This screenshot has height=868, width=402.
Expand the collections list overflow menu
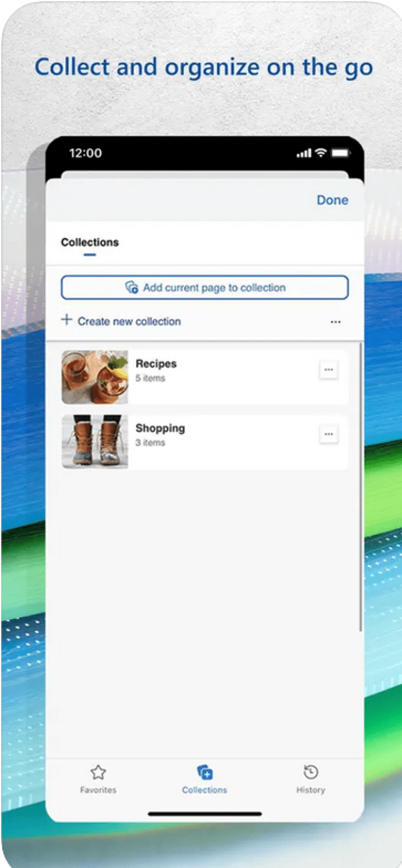(336, 322)
